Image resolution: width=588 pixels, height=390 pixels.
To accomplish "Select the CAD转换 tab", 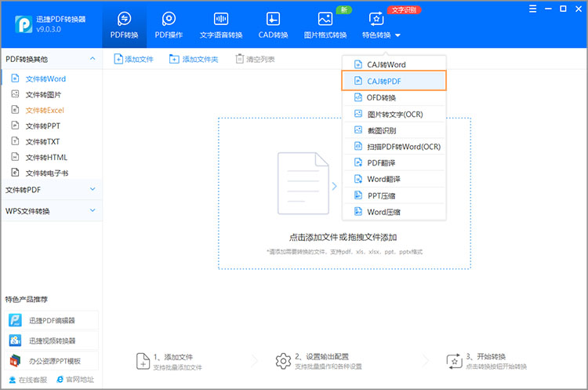I will tap(273, 26).
